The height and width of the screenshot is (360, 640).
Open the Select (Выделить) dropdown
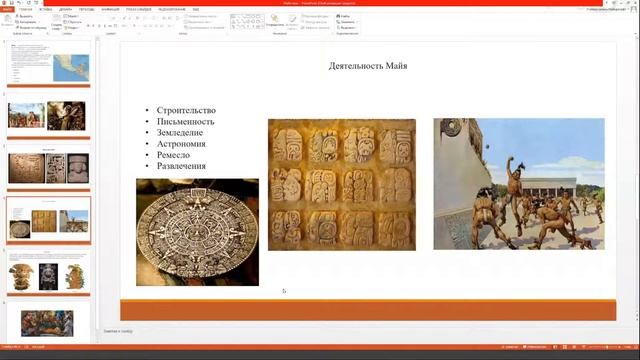(x=347, y=28)
